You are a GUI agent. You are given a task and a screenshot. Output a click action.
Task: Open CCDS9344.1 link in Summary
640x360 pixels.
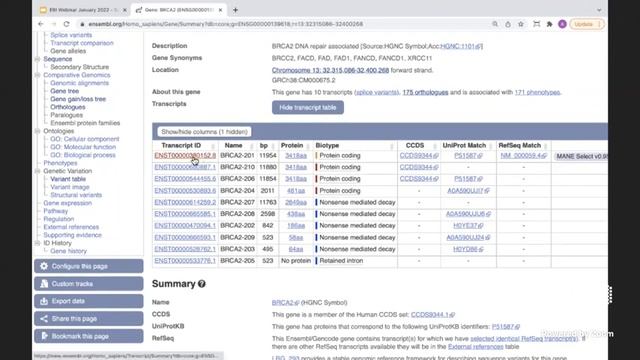(432, 314)
